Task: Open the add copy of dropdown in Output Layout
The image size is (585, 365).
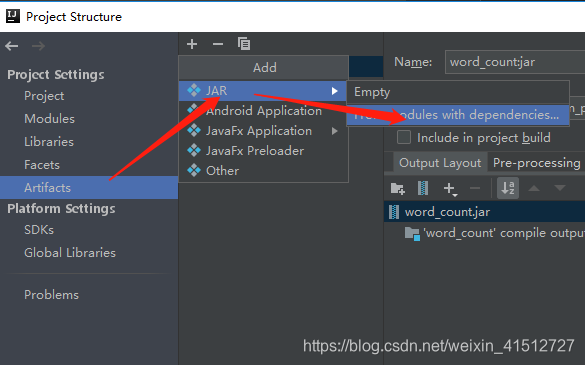Action: tap(450, 189)
